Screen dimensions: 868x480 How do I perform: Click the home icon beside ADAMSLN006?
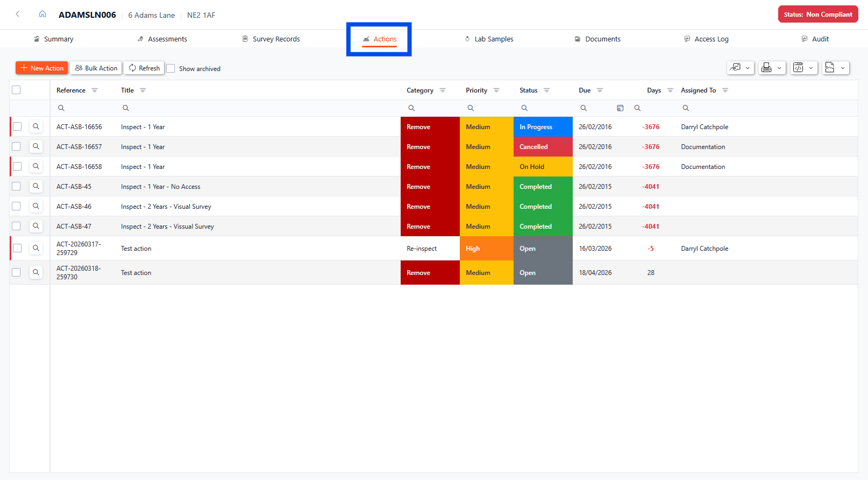coord(42,15)
